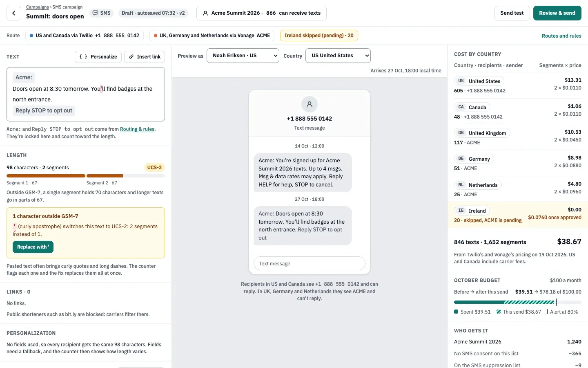
Task: Click the Draft autosaved 07:32 v2 chip
Action: point(153,13)
